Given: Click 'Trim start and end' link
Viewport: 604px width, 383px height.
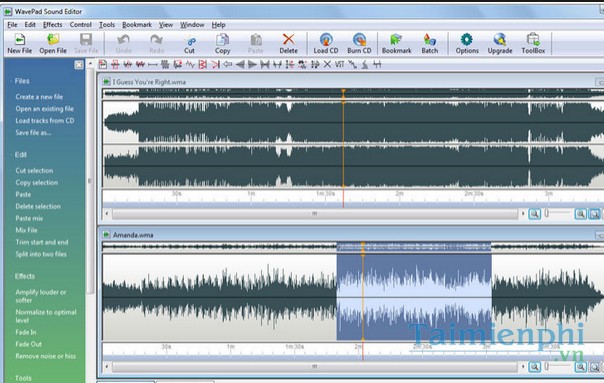Looking at the screenshot, I should (x=42, y=242).
